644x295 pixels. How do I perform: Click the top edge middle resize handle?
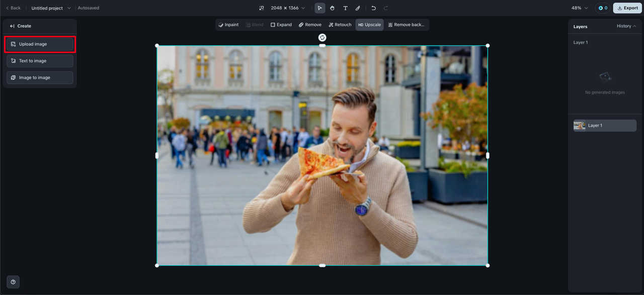[323, 46]
